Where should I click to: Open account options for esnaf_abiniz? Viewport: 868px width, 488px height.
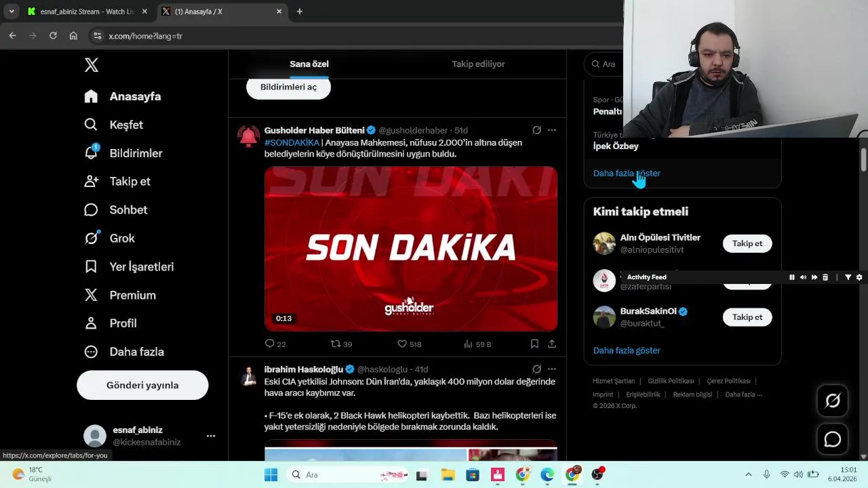click(x=211, y=436)
